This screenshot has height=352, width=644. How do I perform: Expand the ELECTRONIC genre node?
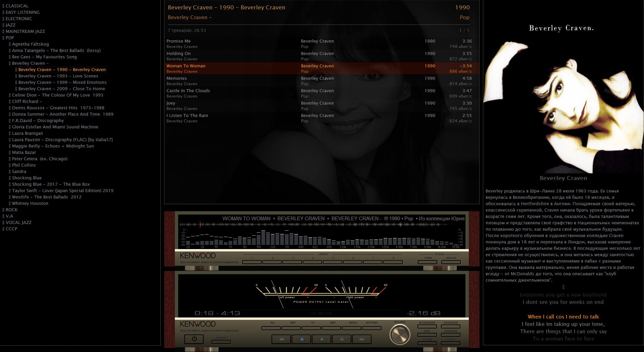3,19
